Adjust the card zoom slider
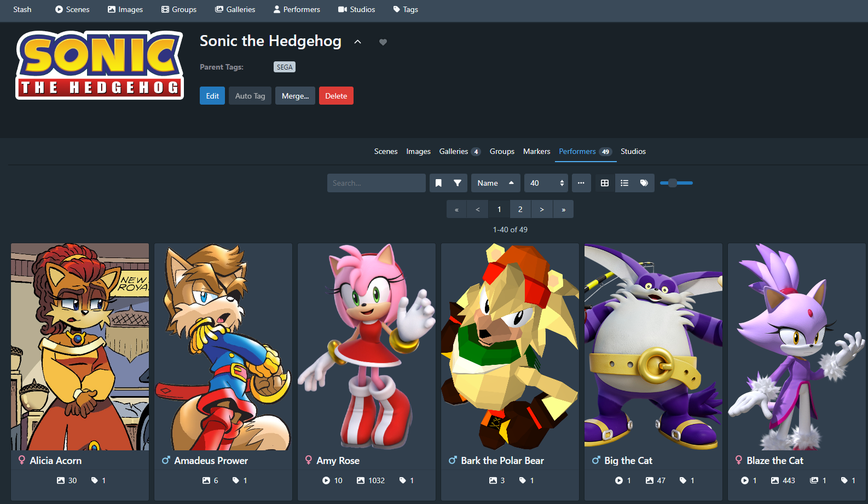The image size is (868, 504). (x=676, y=183)
